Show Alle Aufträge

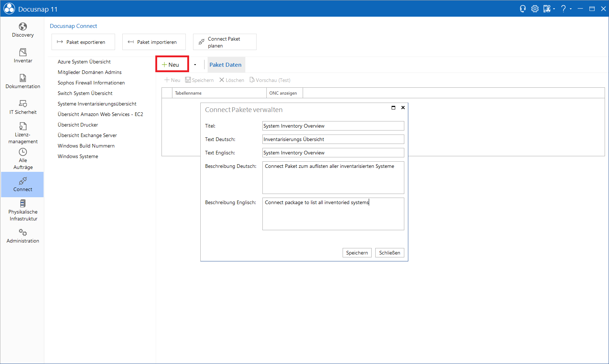point(23,159)
